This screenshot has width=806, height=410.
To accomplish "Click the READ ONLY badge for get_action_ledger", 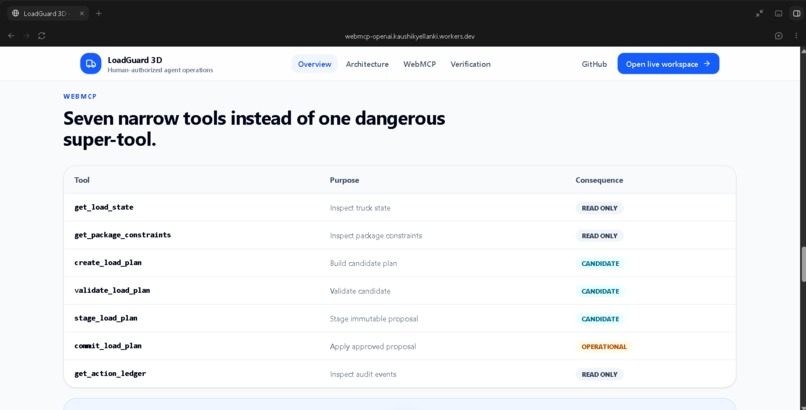I will [x=599, y=375].
